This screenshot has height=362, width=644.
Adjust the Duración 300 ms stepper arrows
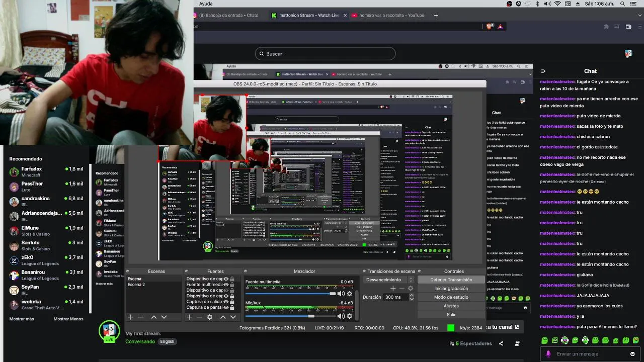point(411,297)
